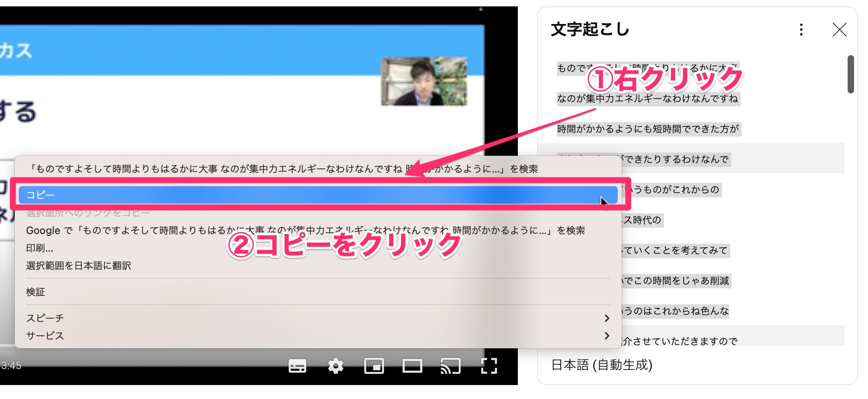This screenshot has height=399, width=868.
Task: Open transcript three-dot options menu
Action: (x=801, y=30)
